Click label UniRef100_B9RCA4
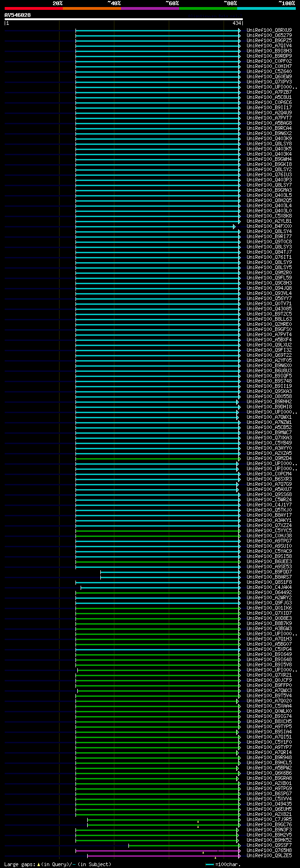This screenshot has height=868, width=300. click(269, 128)
